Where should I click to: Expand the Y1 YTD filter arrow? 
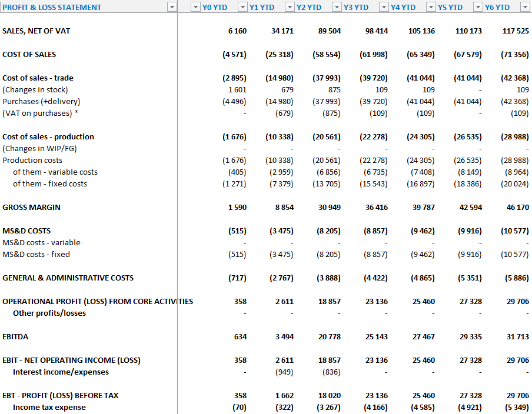[242, 7]
